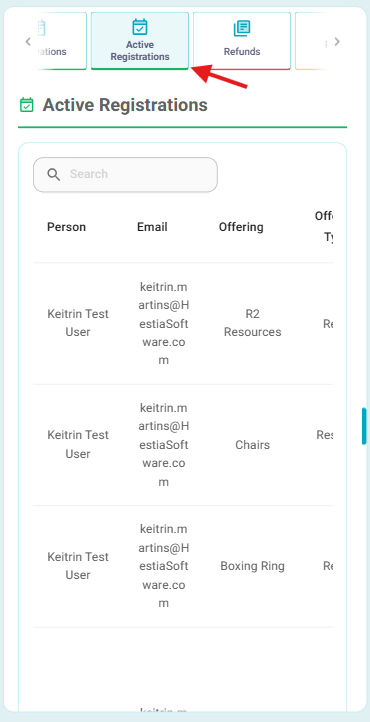Open the partially hidden tab left of Active Registrations
This screenshot has height=722, width=370.
(61, 41)
